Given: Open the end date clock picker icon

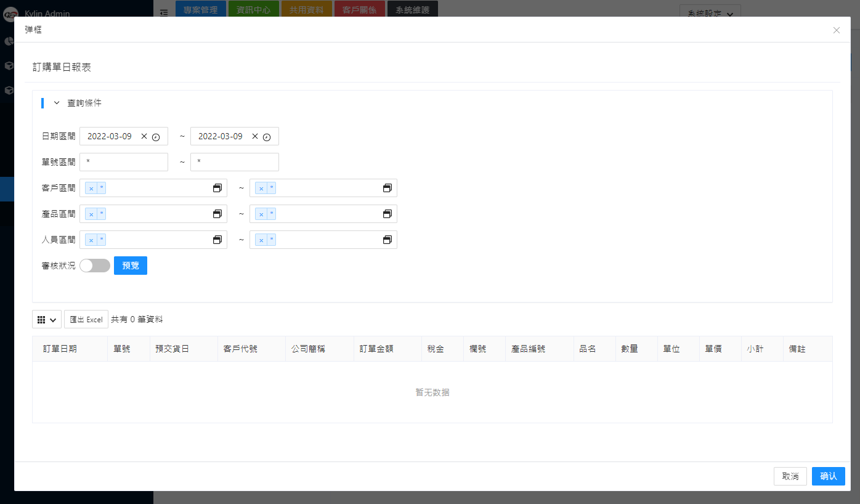Looking at the screenshot, I should click(267, 137).
